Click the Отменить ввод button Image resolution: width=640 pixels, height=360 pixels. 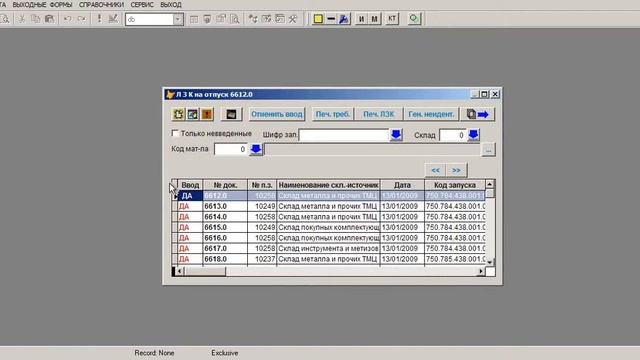pos(277,114)
